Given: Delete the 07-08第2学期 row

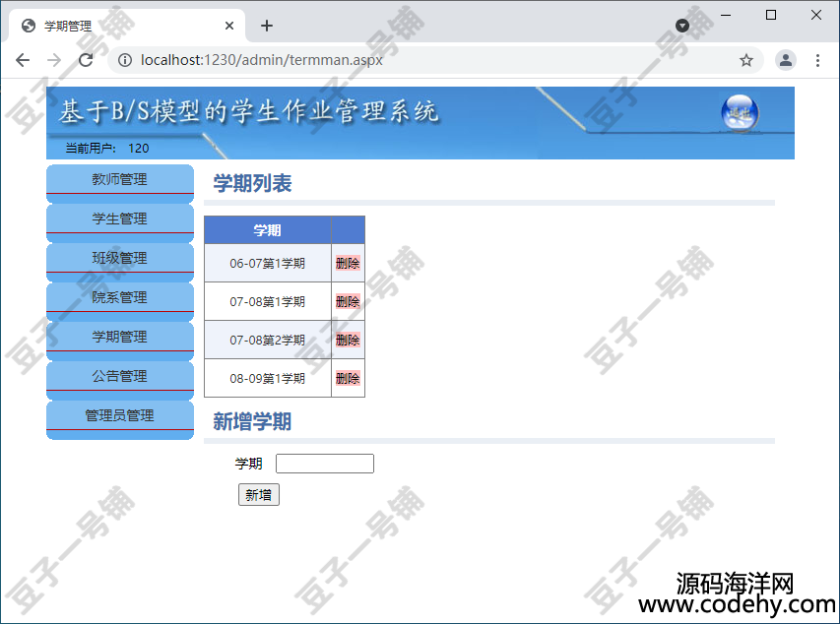Looking at the screenshot, I should pos(348,340).
